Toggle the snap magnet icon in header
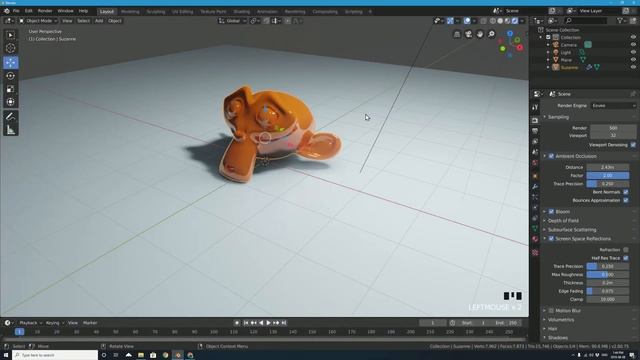The height and width of the screenshot is (360, 640). pos(267,21)
